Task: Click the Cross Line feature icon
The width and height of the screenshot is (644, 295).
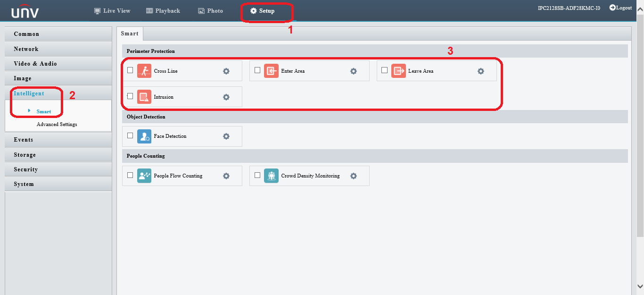Action: click(144, 71)
